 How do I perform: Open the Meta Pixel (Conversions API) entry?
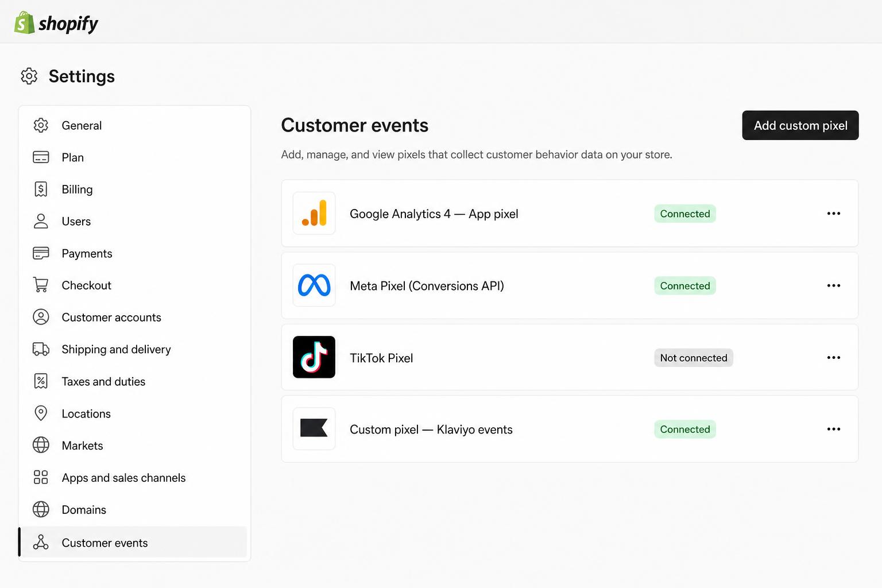point(570,285)
